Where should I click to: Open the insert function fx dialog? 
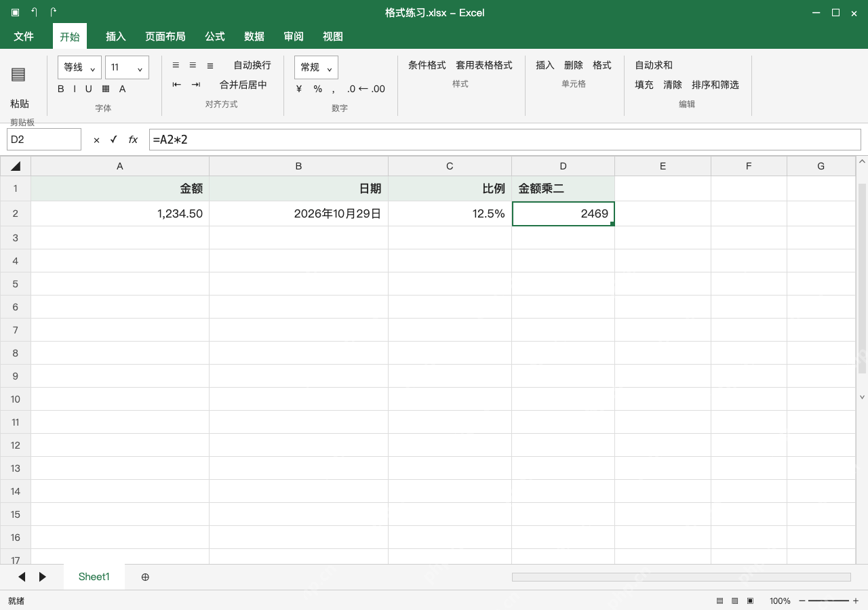133,140
